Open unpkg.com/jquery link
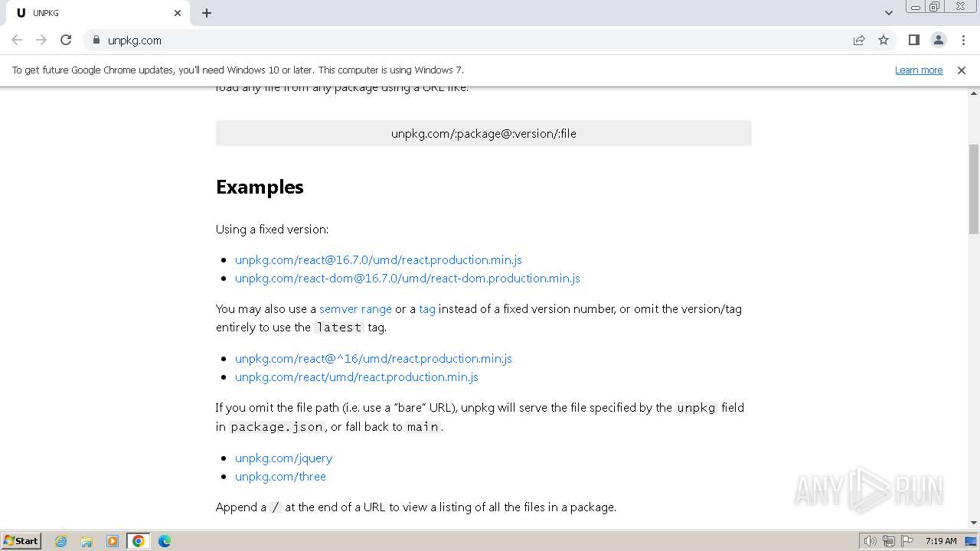The width and height of the screenshot is (980, 551). pyautogui.click(x=283, y=458)
